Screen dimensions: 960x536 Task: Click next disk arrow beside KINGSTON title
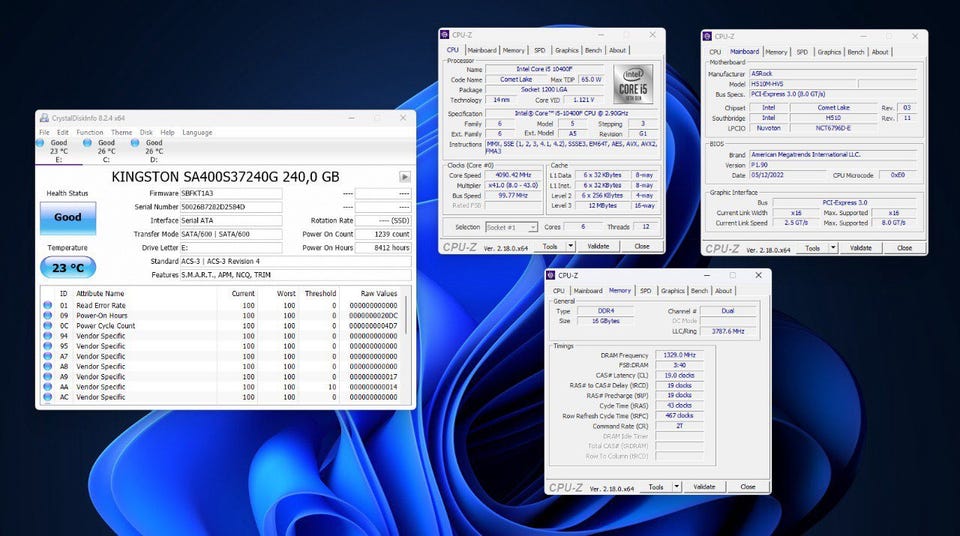(x=404, y=177)
